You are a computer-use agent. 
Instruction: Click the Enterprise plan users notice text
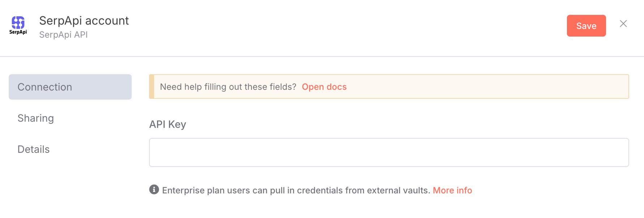tap(296, 190)
